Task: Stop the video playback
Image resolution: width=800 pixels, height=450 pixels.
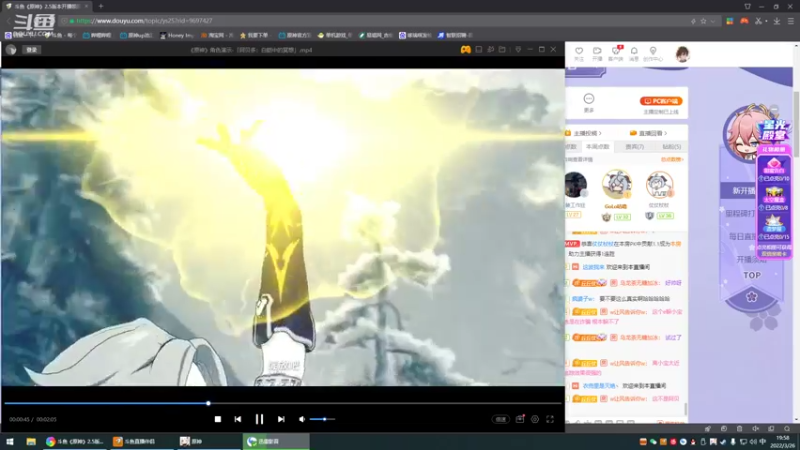Action: click(218, 419)
